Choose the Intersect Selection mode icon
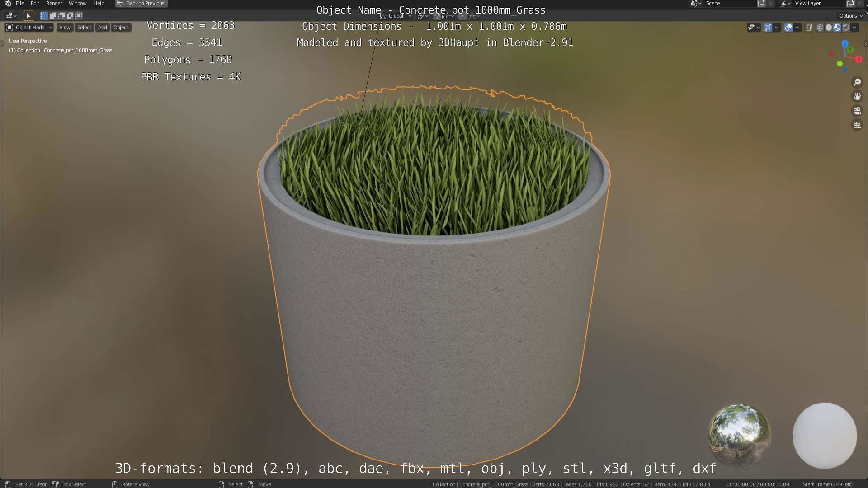The height and width of the screenshot is (488, 868). click(x=79, y=16)
